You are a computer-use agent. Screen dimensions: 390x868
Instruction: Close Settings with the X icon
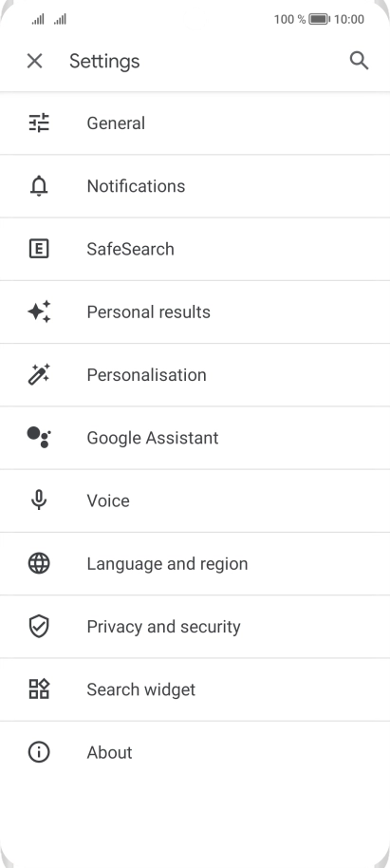(x=35, y=61)
